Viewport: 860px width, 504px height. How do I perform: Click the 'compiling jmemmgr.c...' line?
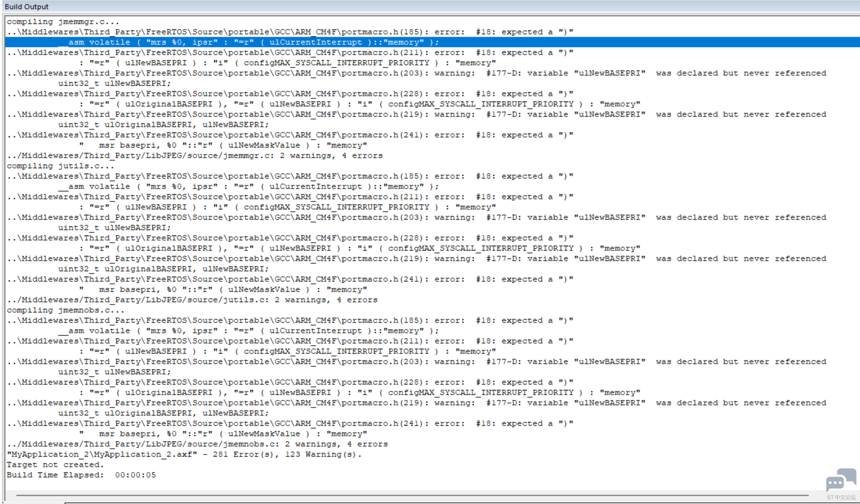point(63,21)
